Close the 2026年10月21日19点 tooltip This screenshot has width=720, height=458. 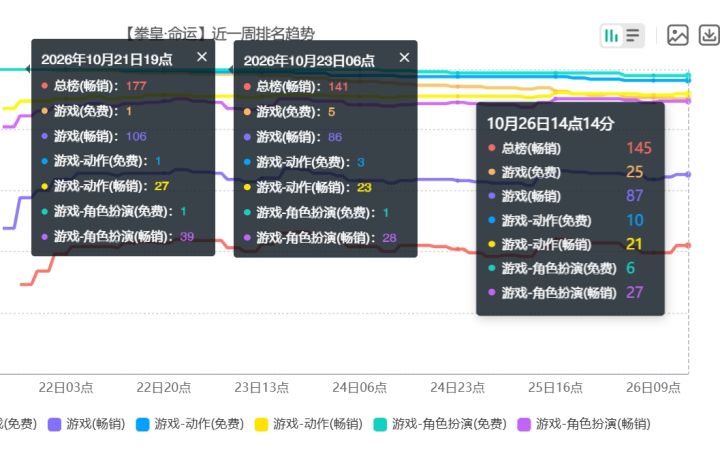(x=202, y=57)
